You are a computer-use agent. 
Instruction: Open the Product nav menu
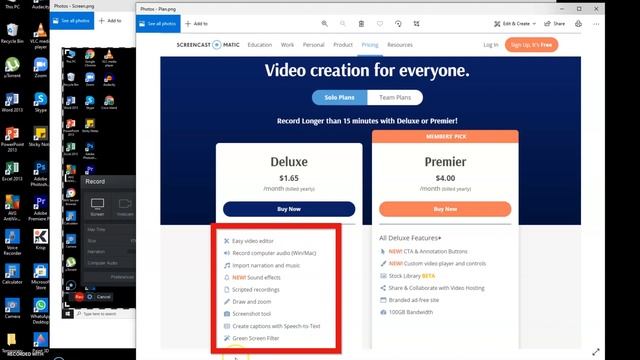[343, 45]
